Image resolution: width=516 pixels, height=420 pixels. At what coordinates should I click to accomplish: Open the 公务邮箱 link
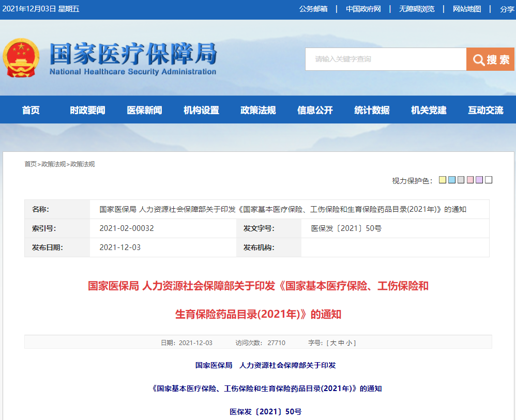coord(313,9)
